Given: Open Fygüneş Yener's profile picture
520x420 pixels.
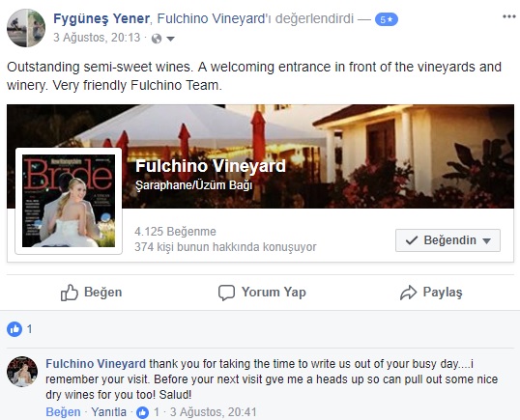Looking at the screenshot, I should 26,28.
